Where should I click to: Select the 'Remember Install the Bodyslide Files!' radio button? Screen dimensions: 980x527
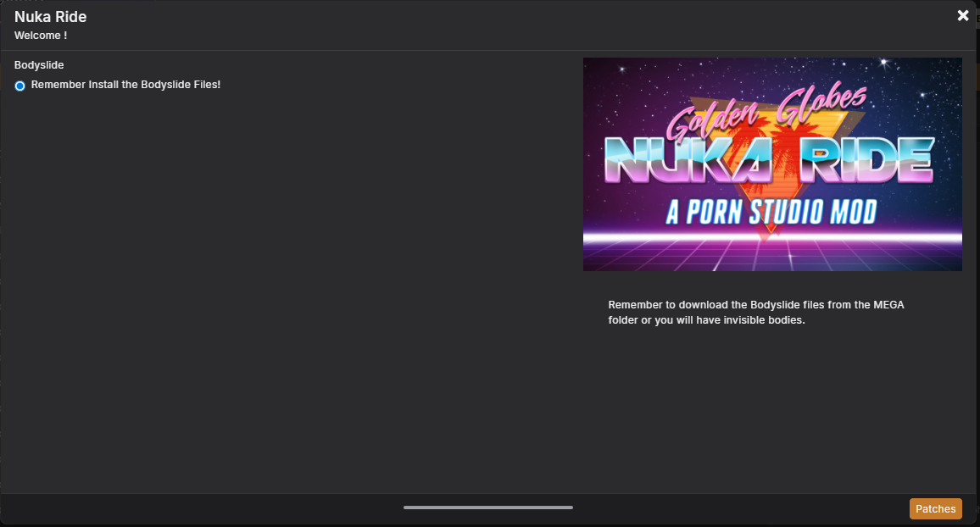[x=20, y=86]
